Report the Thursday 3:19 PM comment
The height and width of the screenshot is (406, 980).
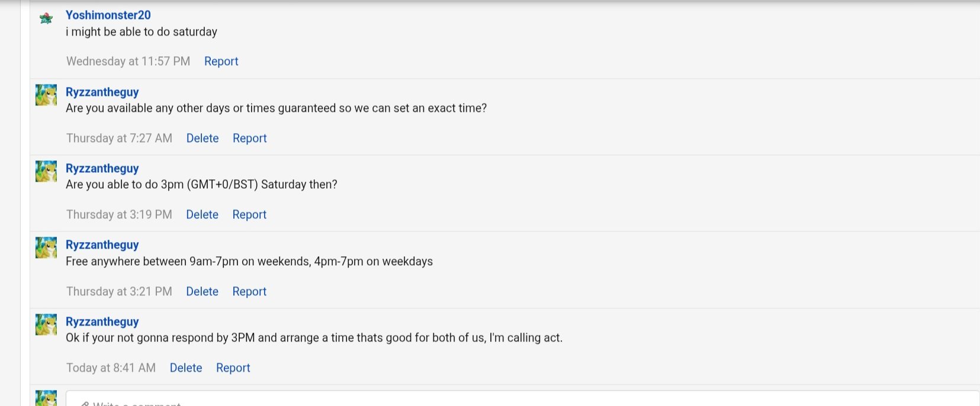click(249, 214)
